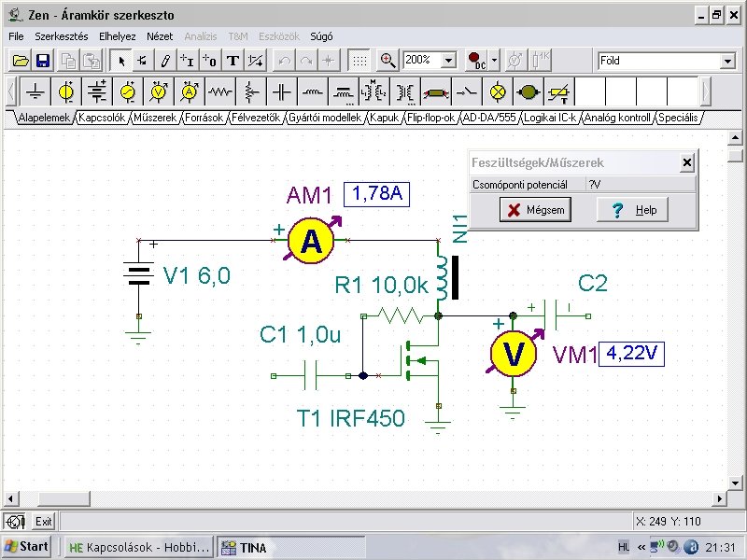This screenshot has height=560, width=747.
Task: Click the Exit button in the status bar
Action: (x=43, y=522)
